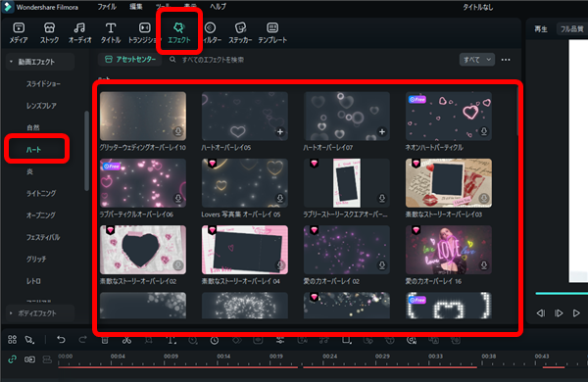Download グリッターウェディングオーバーレイ10 effect
This screenshot has width=588, height=382.
178,131
